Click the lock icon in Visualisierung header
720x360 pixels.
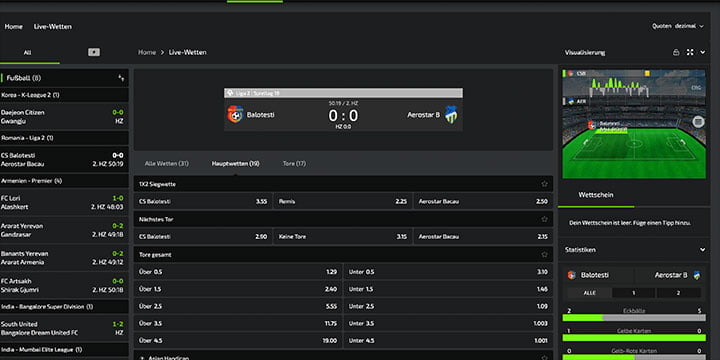[x=675, y=52]
